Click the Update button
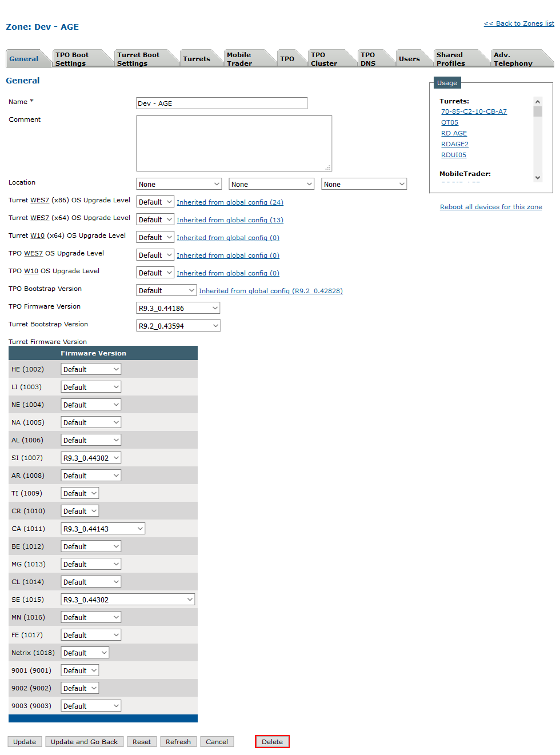 pos(25,742)
